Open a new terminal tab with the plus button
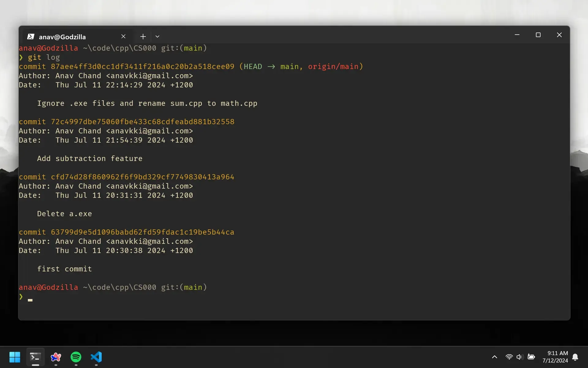The height and width of the screenshot is (368, 588). [x=143, y=36]
